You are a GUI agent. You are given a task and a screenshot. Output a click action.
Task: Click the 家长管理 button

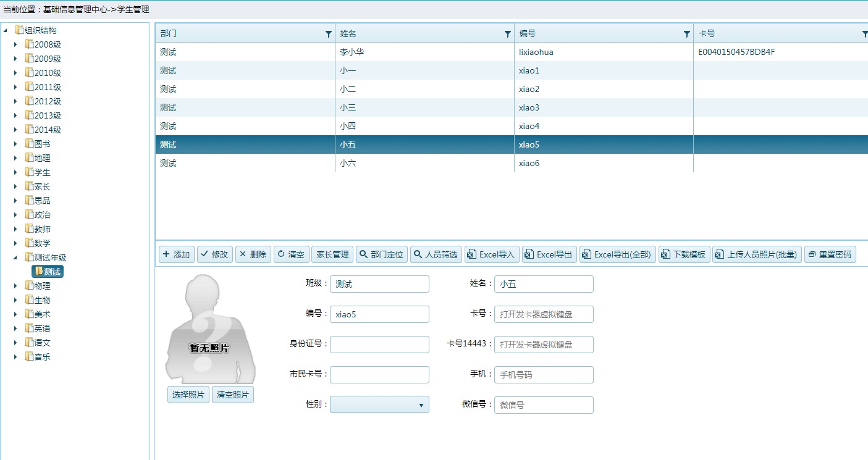point(332,254)
